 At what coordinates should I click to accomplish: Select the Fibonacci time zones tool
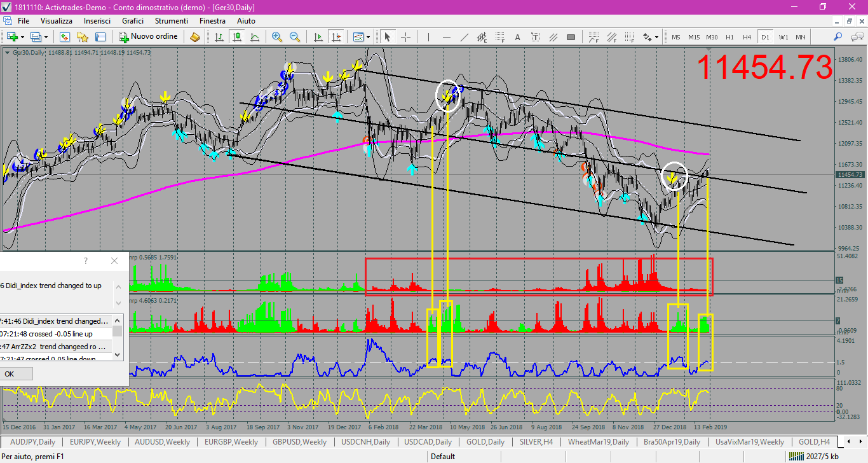(x=629, y=37)
